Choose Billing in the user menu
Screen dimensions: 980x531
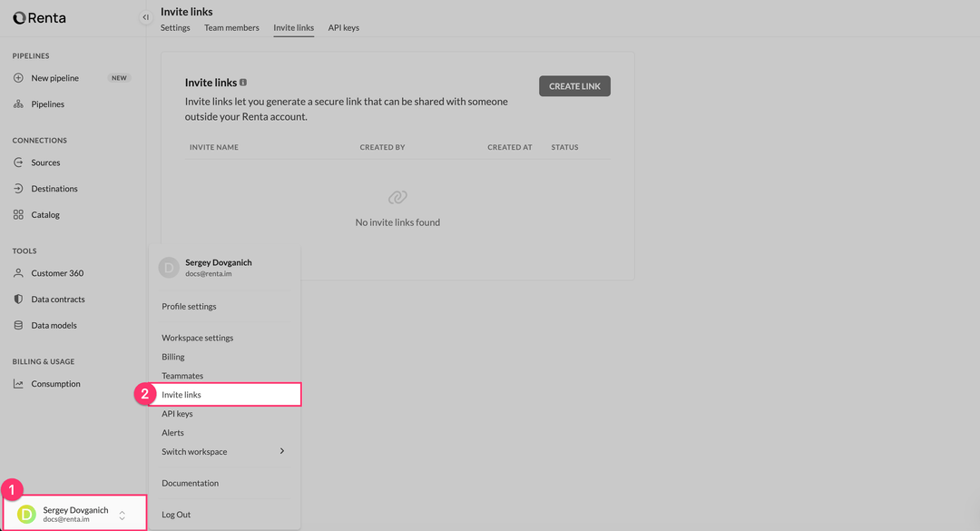pyautogui.click(x=173, y=357)
